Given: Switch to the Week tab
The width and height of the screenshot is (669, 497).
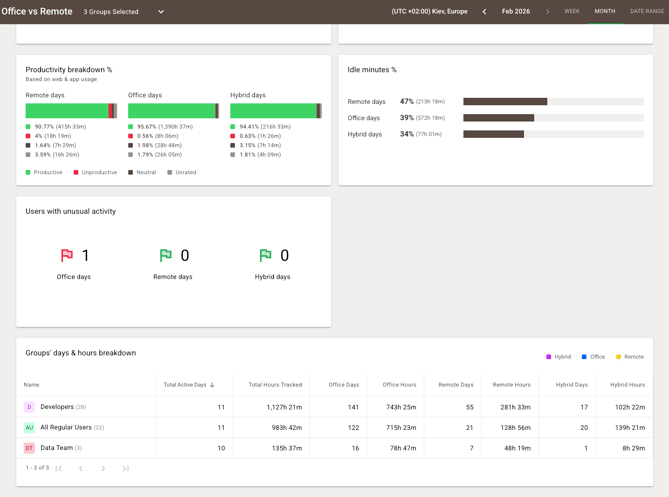Looking at the screenshot, I should tap(572, 12).
